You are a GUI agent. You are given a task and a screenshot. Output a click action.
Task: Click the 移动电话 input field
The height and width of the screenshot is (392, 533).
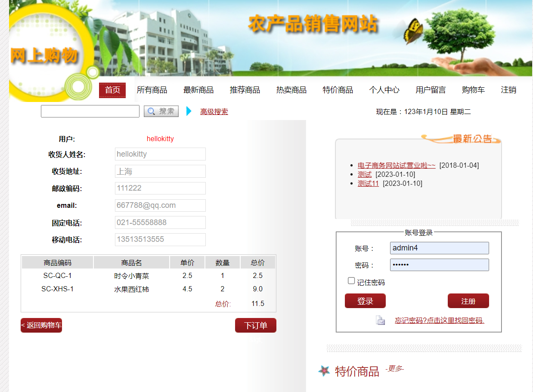point(160,240)
